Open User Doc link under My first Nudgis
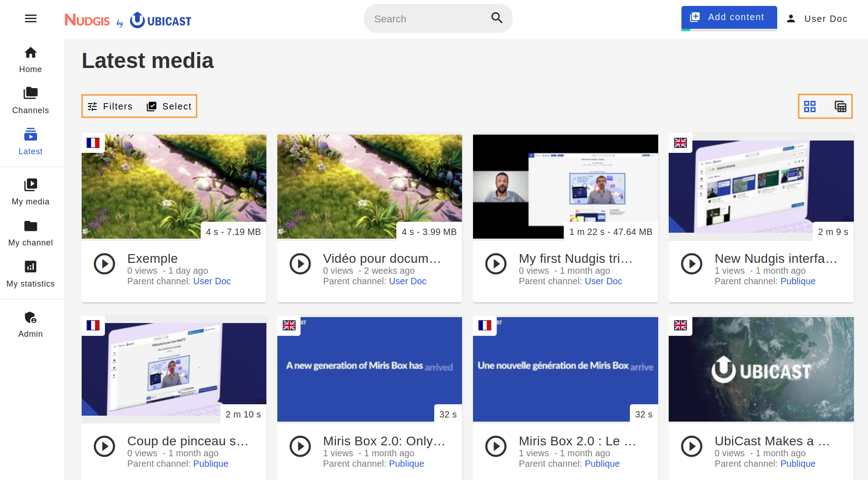The height and width of the screenshot is (480, 868). (603, 281)
